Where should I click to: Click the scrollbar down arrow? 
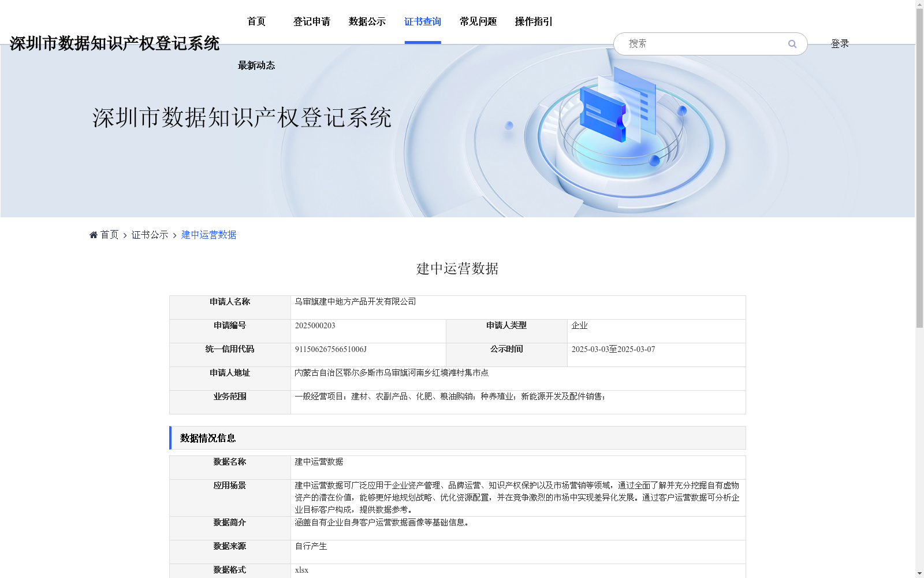point(919,573)
